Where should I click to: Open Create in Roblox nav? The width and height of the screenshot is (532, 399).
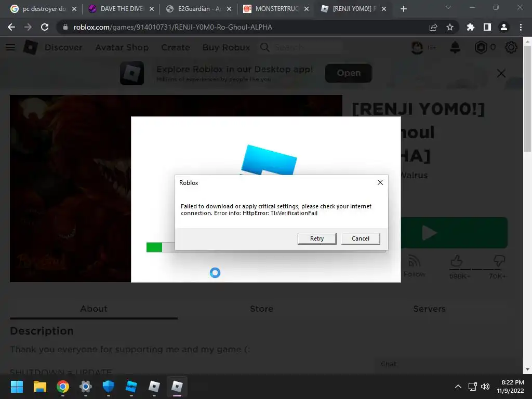click(176, 47)
